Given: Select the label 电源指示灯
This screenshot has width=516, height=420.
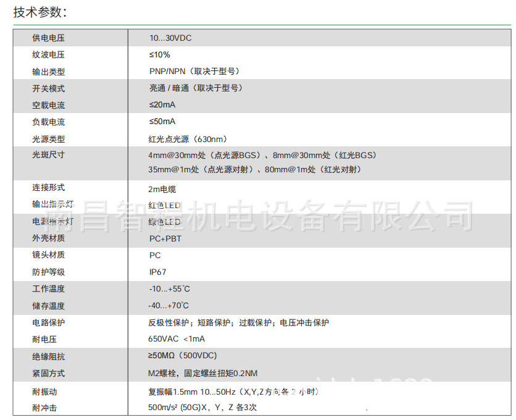Looking at the screenshot, I should tap(52, 221).
